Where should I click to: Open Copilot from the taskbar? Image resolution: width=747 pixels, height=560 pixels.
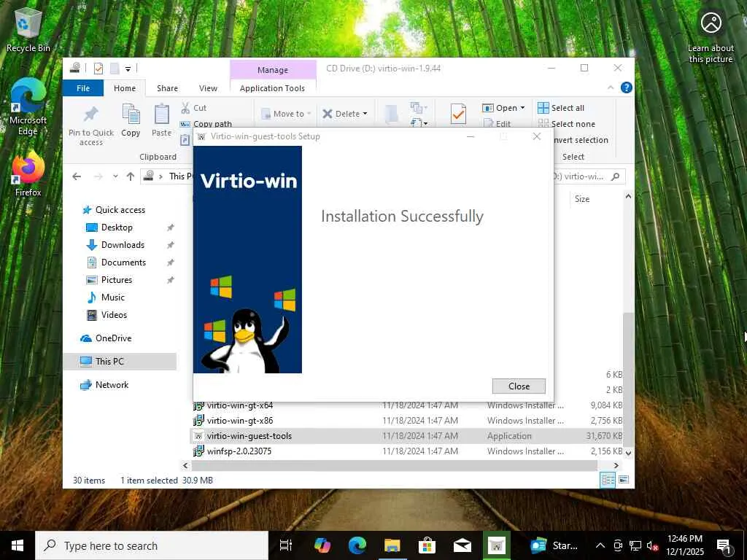coord(322,545)
